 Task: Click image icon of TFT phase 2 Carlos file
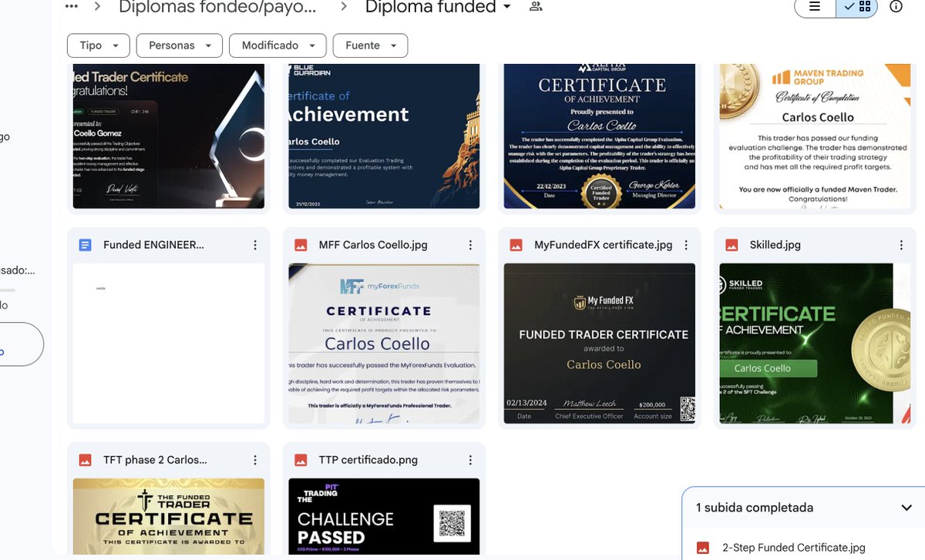point(86,460)
